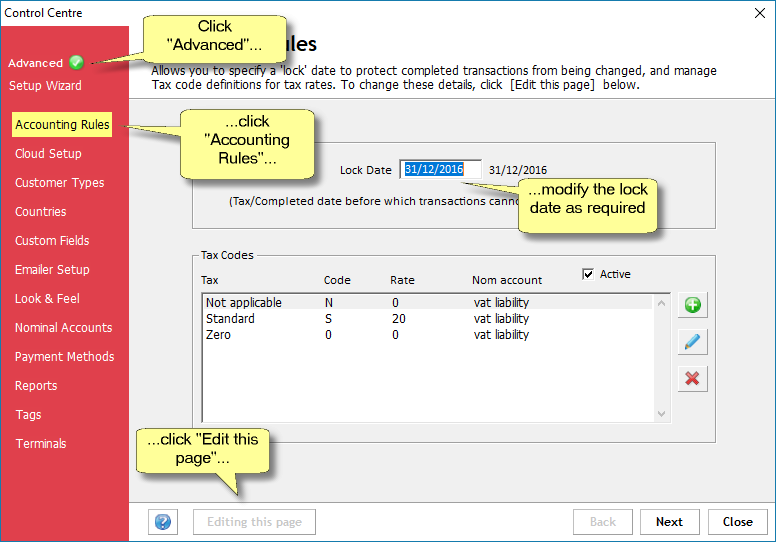
Task: Click the green checkmark beside Advanced
Action: pos(77,62)
